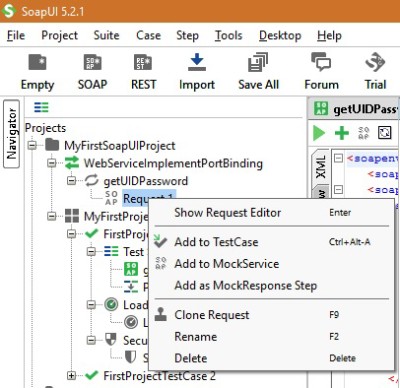Click the Load Tests gauge icon
The width and height of the screenshot is (400, 388).
111,304
